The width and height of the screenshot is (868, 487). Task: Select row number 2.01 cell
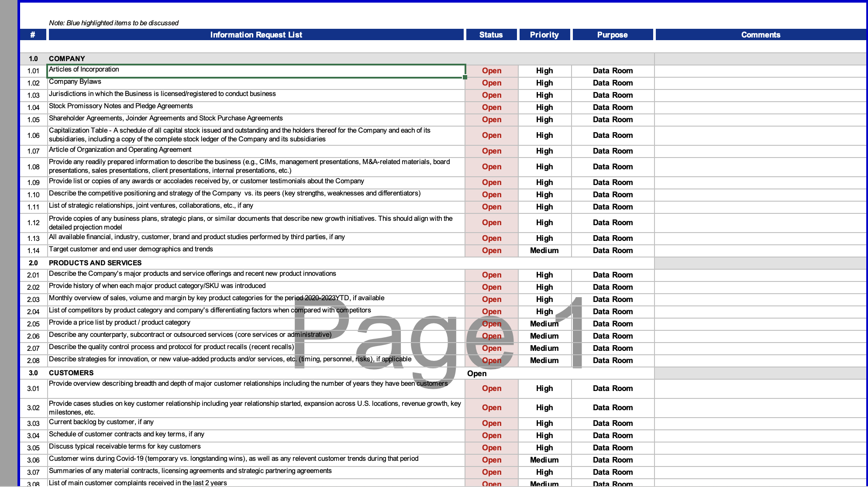[x=33, y=275]
